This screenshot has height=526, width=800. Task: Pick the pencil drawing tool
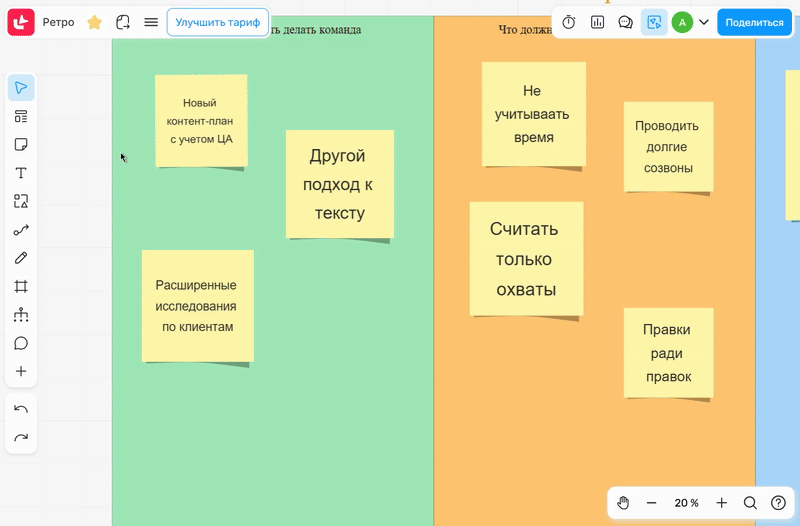(x=21, y=258)
